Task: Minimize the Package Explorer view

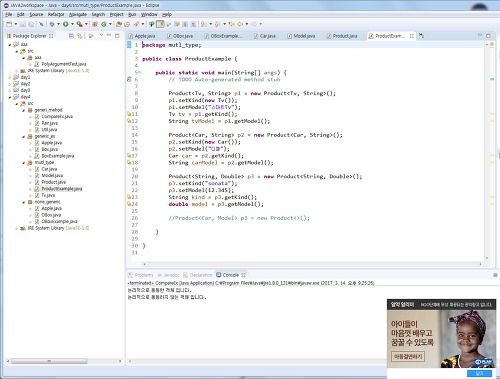Action: [x=109, y=35]
